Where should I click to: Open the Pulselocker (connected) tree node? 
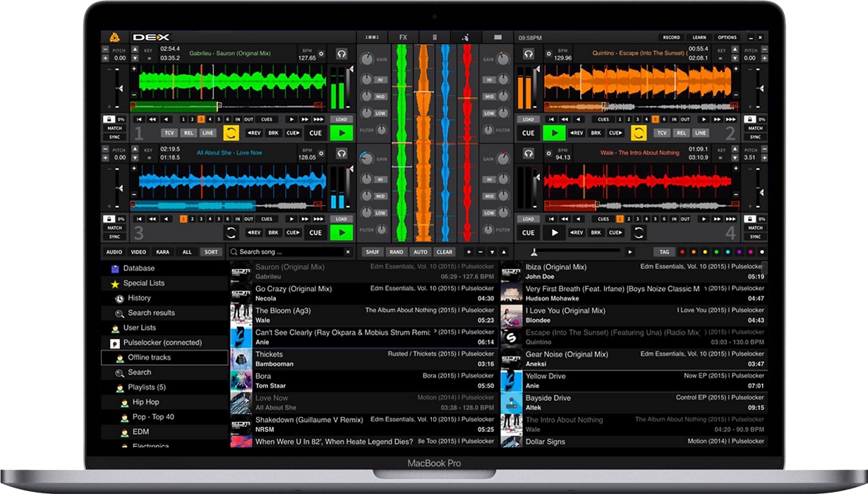click(x=162, y=343)
